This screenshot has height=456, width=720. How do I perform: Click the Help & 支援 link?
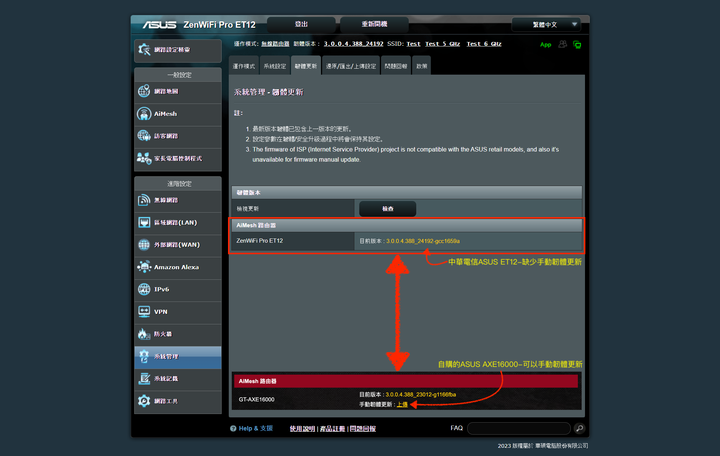click(255, 428)
